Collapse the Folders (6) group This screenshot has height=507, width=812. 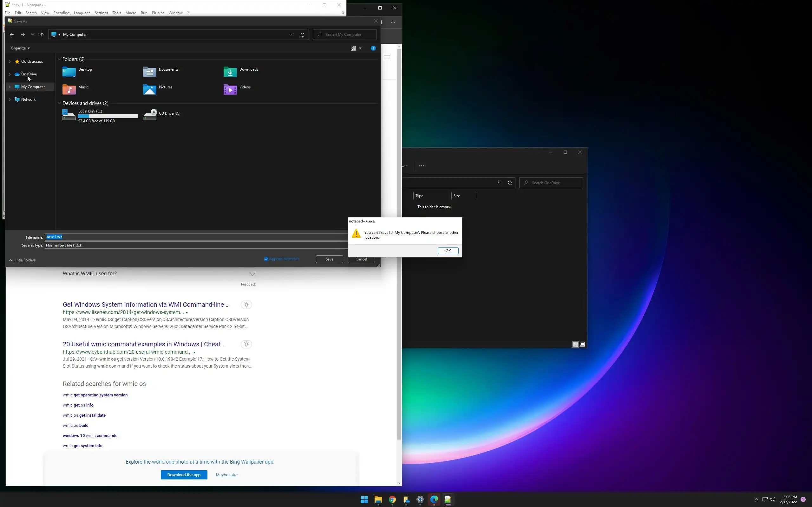[x=59, y=59]
